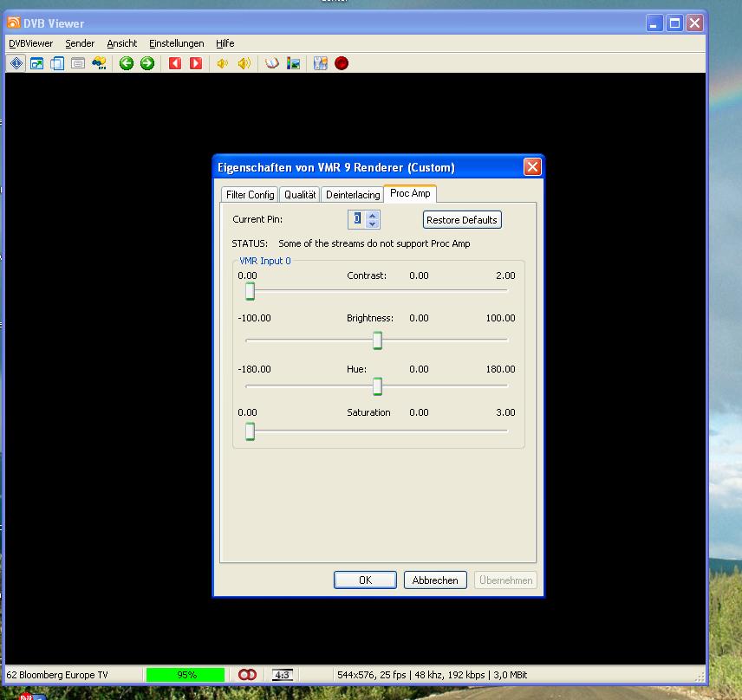
Task: Click the red stereo audio indicator in status bar
Action: click(247, 675)
